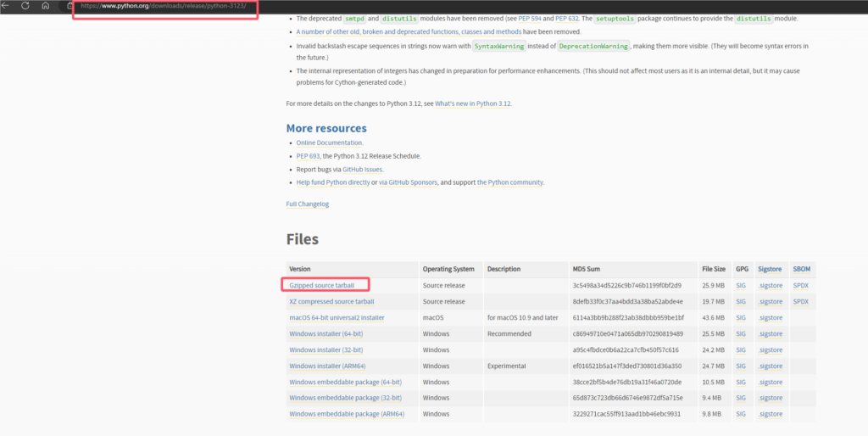Open .sigstore for Gzipped source tarball

tap(770, 285)
